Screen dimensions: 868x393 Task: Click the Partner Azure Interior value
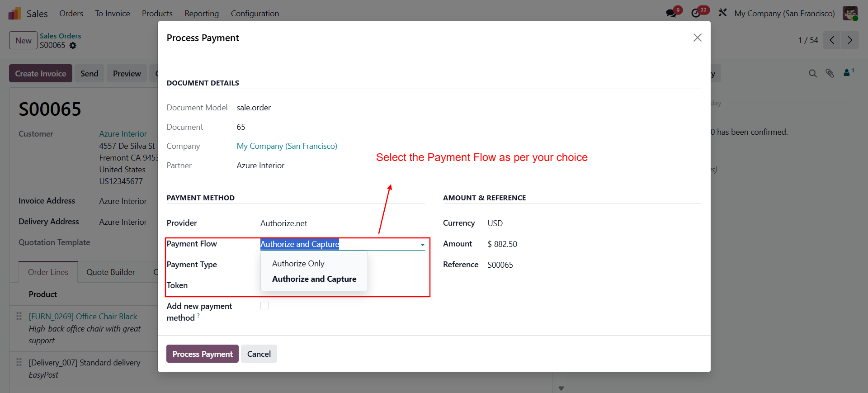point(260,166)
